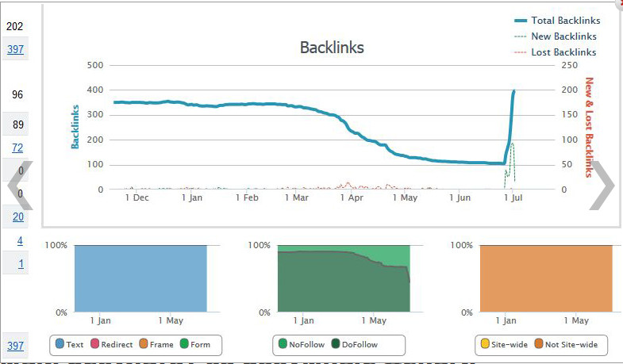
Task: Click the value 96 in left column
Action: [17, 94]
